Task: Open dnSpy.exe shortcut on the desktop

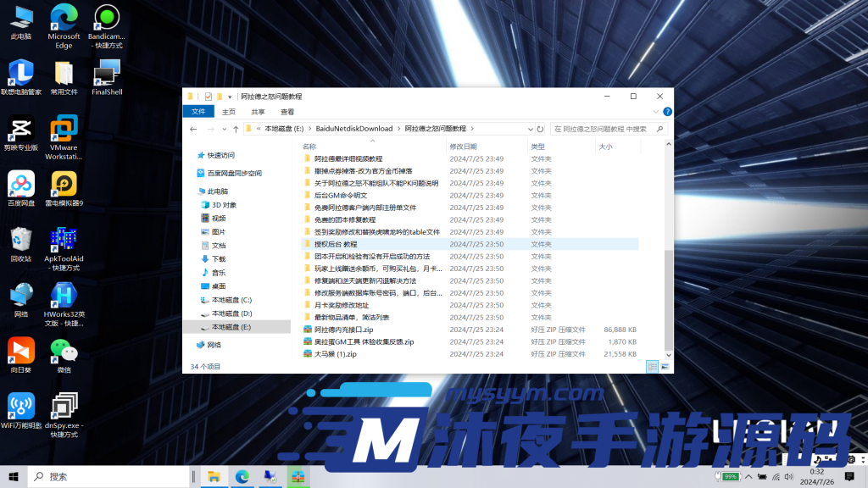Action: coord(64,407)
